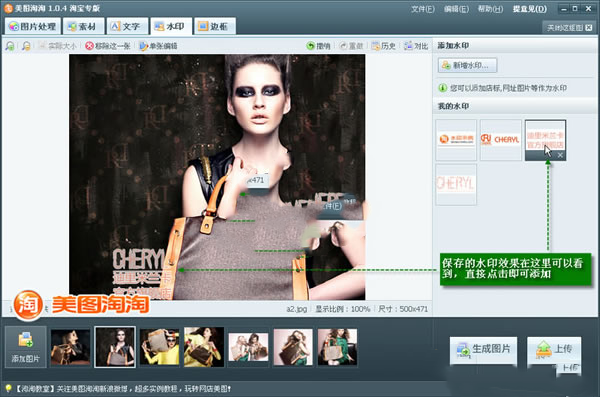The width and height of the screenshot is (600, 397).
Task: Click the zoom out magnifier icon
Action: pos(26,46)
